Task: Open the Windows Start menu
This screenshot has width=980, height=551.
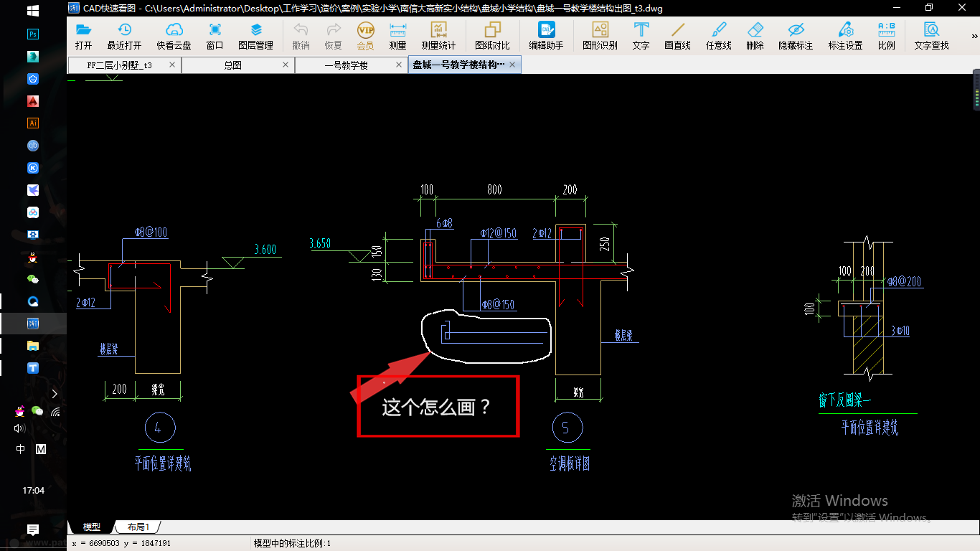Action: pos(33,11)
